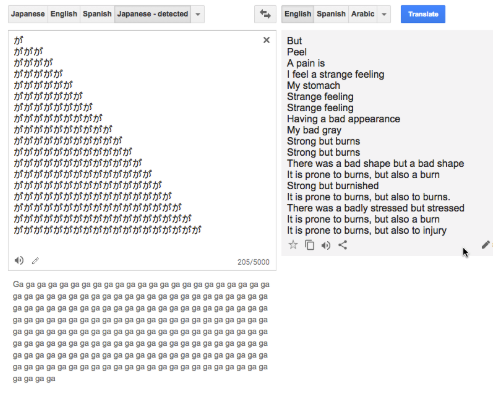The height and width of the screenshot is (394, 498).
Task: Share the translation
Action: pos(343,245)
